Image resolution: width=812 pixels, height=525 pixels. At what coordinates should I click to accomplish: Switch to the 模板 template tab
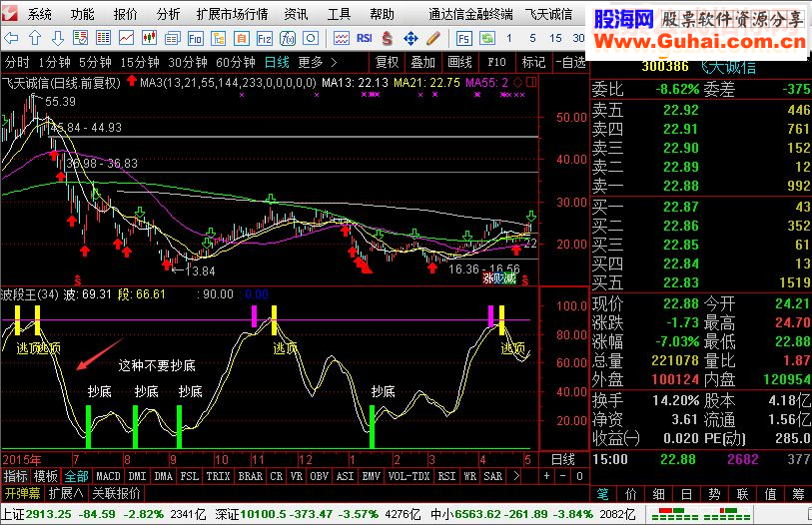click(46, 476)
